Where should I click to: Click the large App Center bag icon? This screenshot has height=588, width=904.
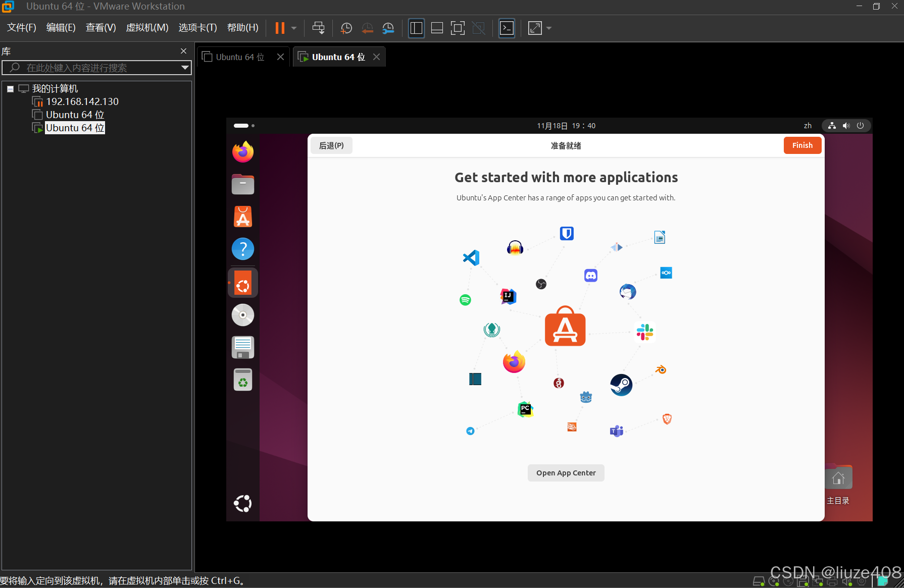pyautogui.click(x=565, y=326)
